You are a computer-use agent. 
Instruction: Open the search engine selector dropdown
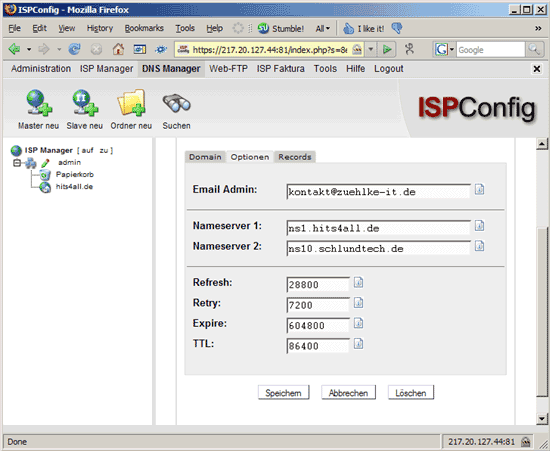[x=444, y=49]
